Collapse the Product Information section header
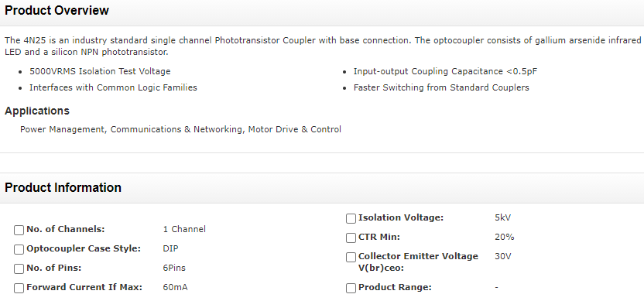The height and width of the screenshot is (301, 644). 322,188
